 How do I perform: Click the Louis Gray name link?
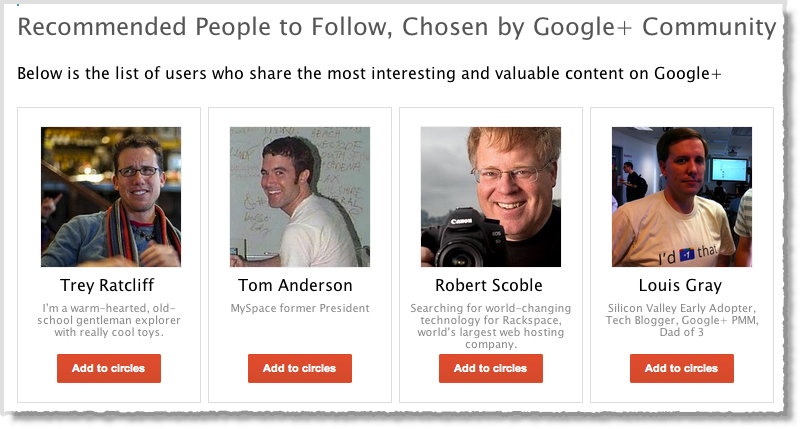click(680, 285)
